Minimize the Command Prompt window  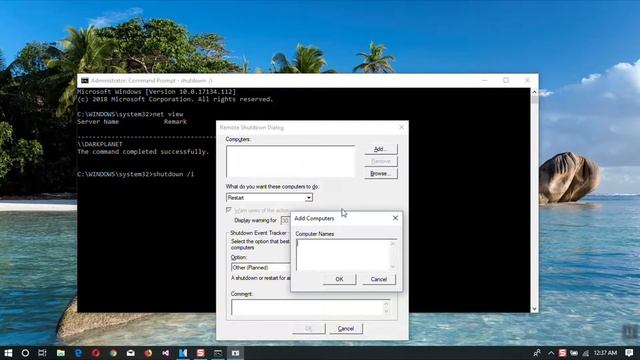[484, 80]
